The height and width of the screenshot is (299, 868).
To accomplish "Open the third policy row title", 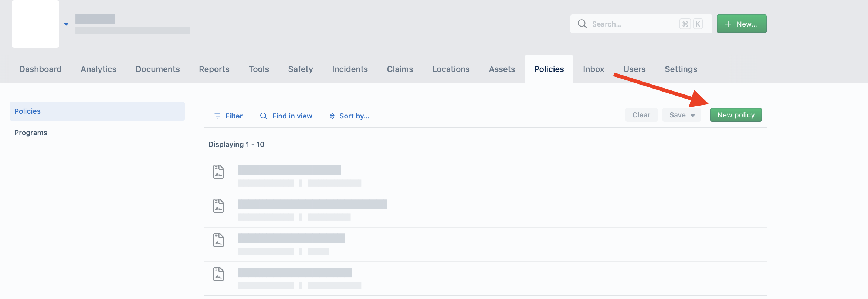I will point(291,238).
